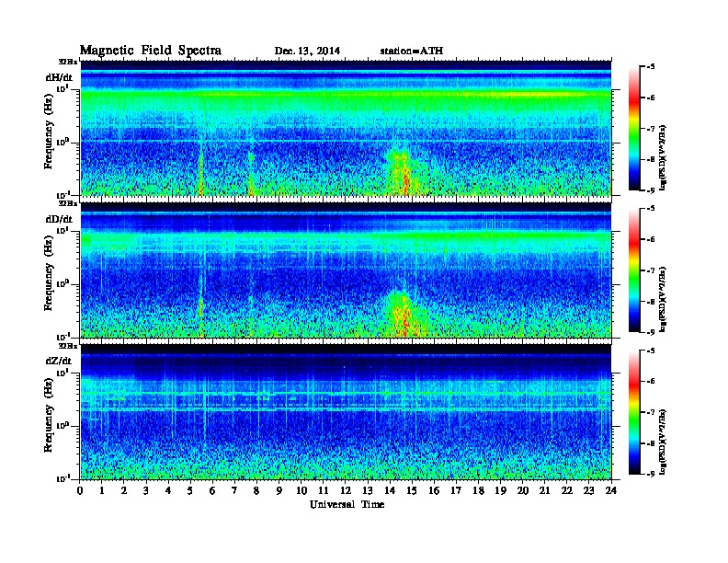This screenshot has height=563, width=728.
Task: Click the "15" hour tick label
Action: coord(412,491)
